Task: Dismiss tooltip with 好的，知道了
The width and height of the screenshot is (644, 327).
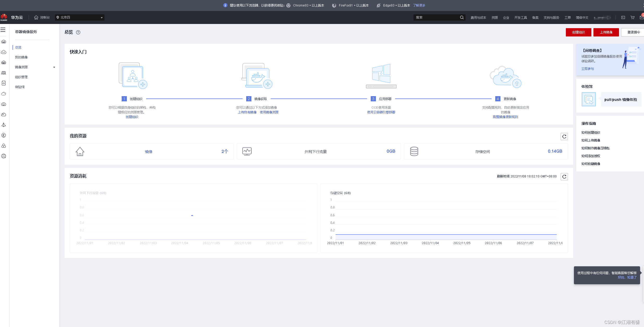Action: (627, 277)
